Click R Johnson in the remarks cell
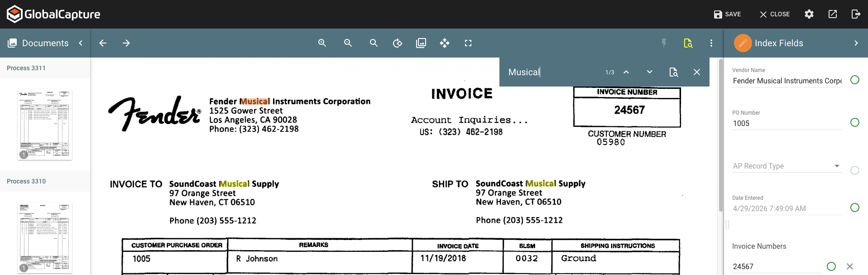 pos(257,259)
